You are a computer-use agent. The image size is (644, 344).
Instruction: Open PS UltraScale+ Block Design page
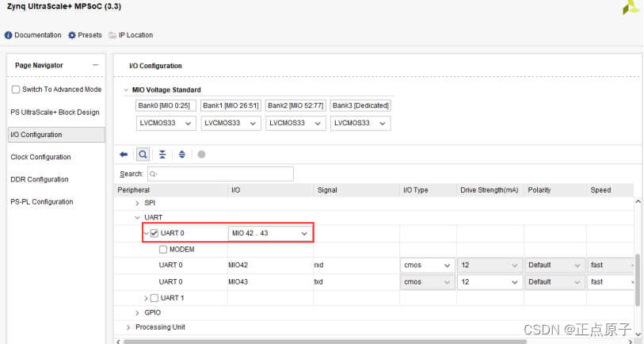pos(55,113)
